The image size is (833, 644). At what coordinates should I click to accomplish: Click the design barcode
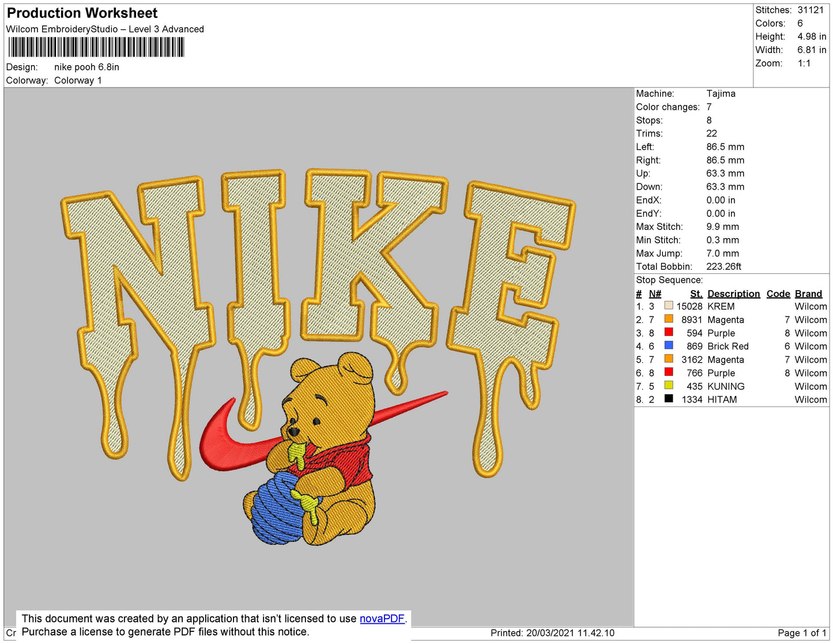pyautogui.click(x=95, y=48)
